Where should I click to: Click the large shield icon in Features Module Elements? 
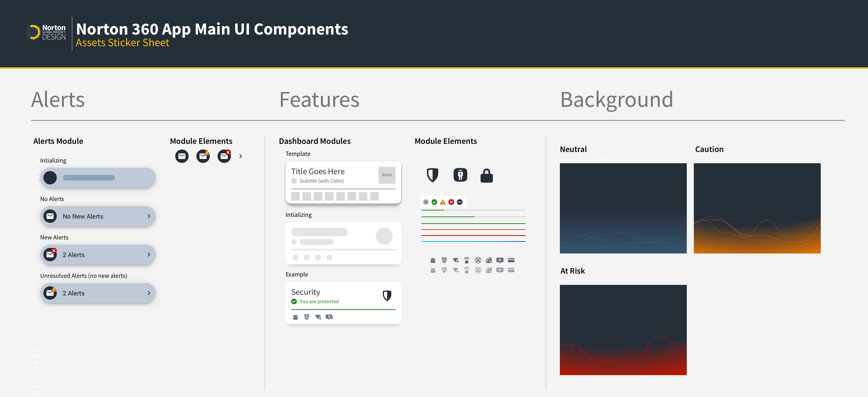(432, 175)
